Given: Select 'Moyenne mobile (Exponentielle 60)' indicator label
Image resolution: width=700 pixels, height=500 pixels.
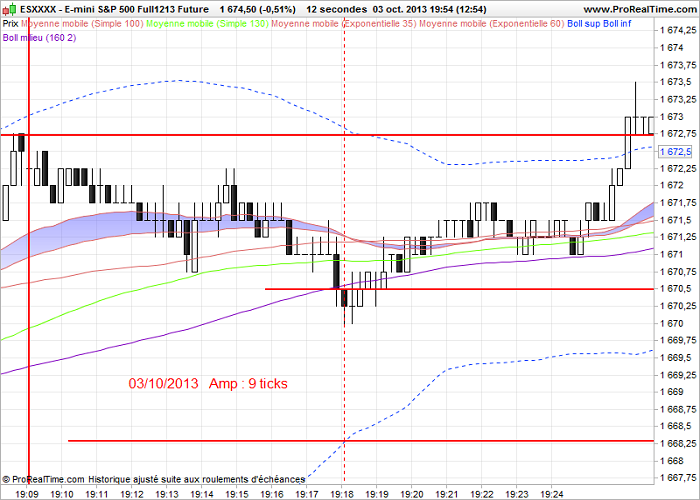Looking at the screenshot, I should click(x=492, y=24).
